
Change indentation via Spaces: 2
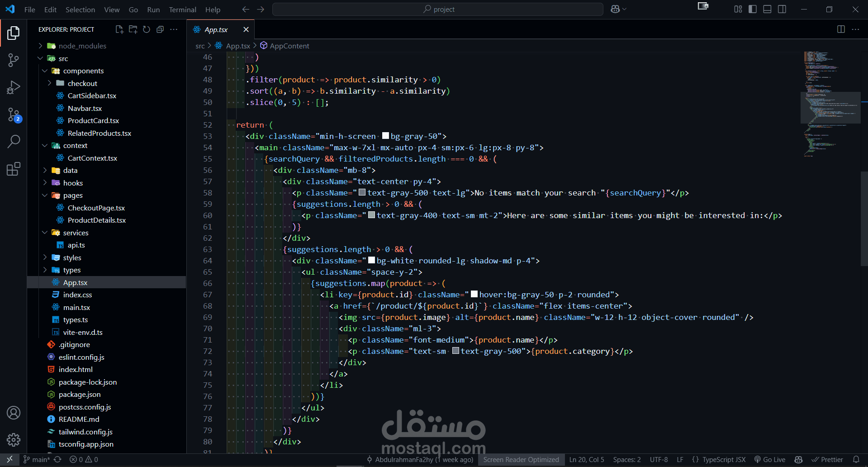(627, 459)
